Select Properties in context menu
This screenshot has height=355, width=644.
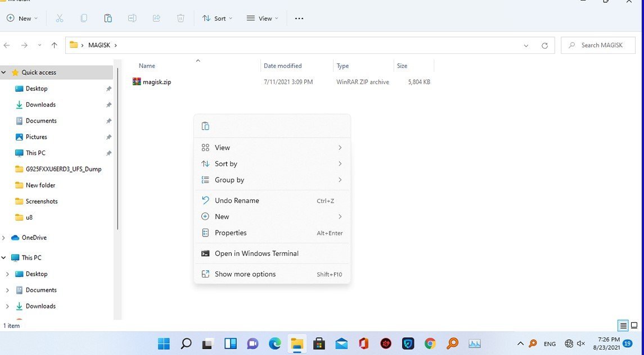(272, 233)
